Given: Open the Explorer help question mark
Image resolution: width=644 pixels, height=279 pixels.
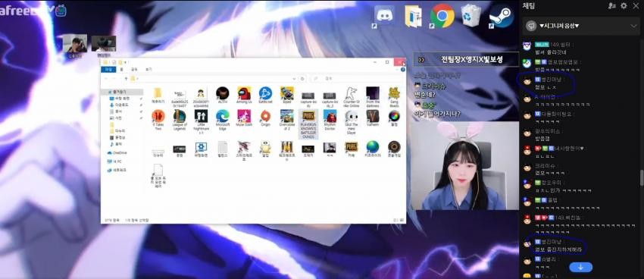Looking at the screenshot, I should [x=402, y=70].
